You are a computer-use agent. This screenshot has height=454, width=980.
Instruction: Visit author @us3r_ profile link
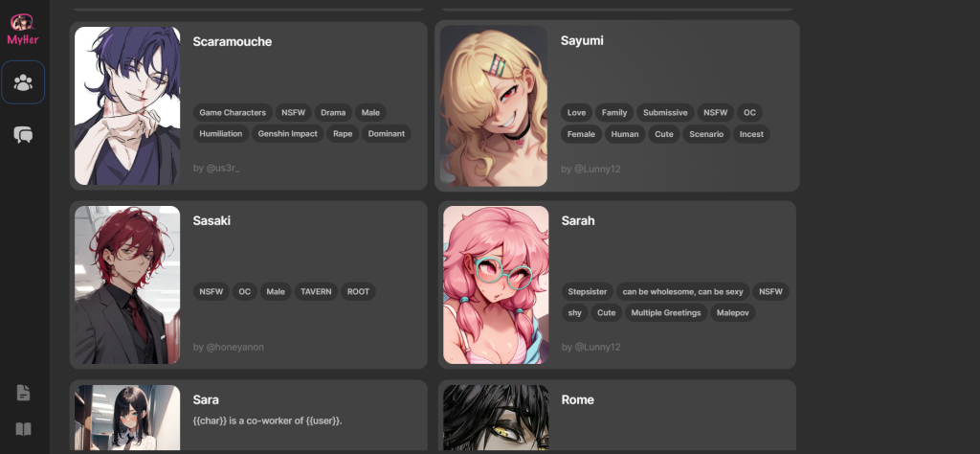pos(216,169)
